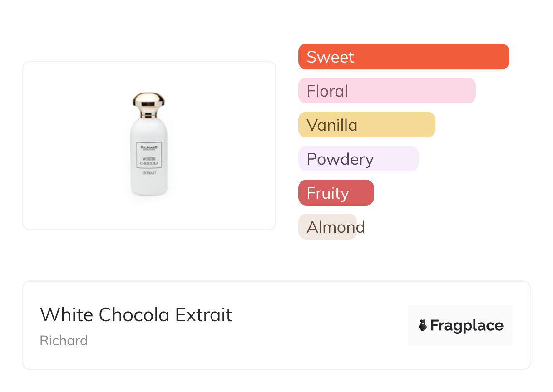Click WHITE CHOCOLA text on the bottle label
Image resolution: width=553 pixels, height=392 pixels.
[149, 161]
